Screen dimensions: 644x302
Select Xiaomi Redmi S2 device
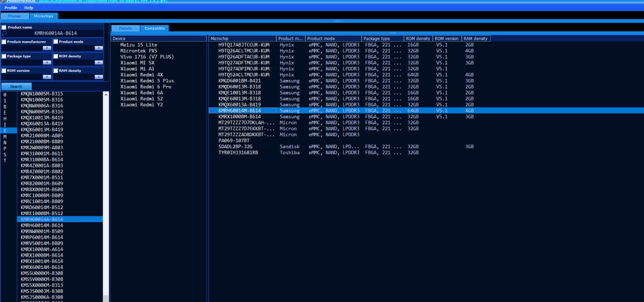pos(141,99)
